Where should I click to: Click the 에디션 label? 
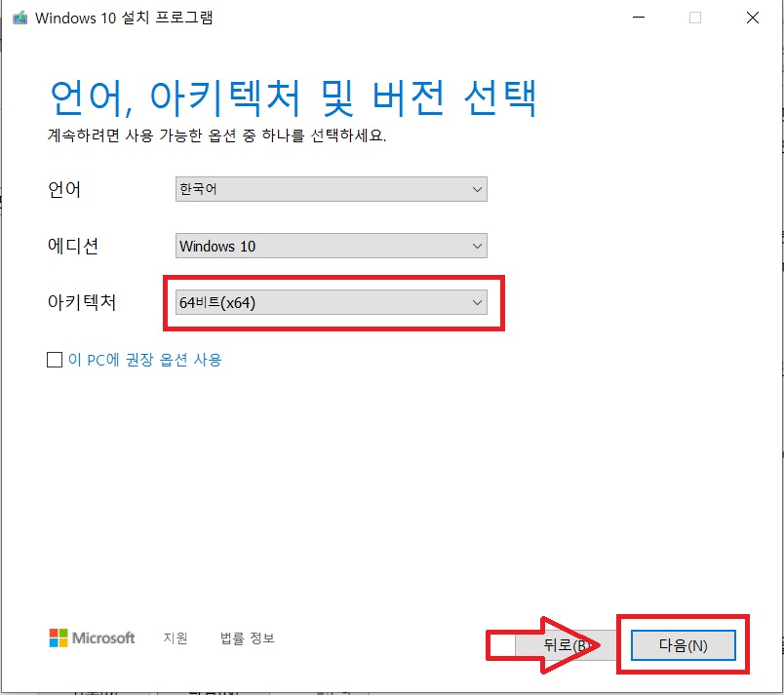[73, 246]
